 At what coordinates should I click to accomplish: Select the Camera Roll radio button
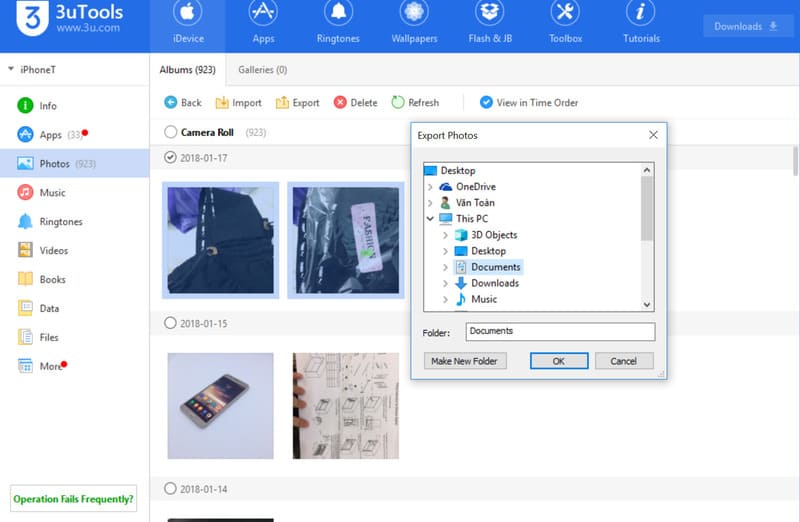pos(171,132)
